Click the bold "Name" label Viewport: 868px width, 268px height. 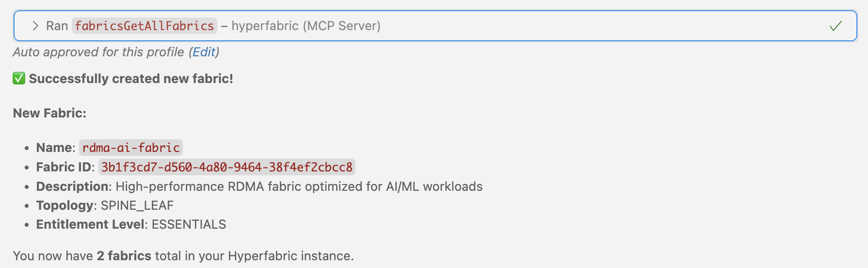(54, 148)
